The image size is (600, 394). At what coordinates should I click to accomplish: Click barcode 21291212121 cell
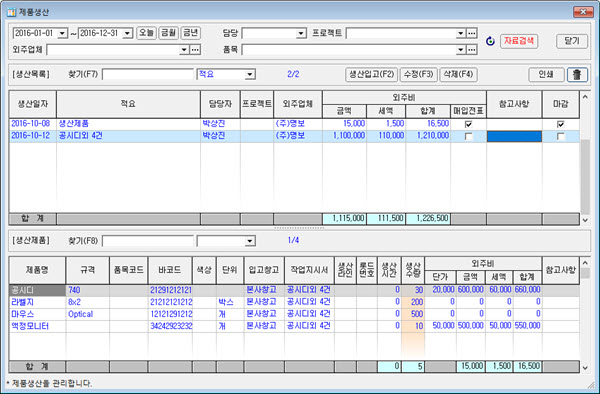point(170,290)
